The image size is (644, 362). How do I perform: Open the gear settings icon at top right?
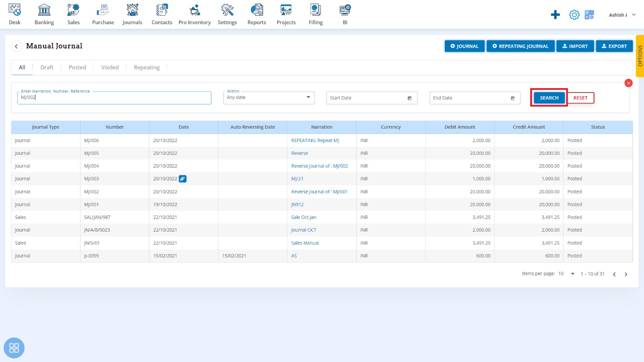(574, 15)
